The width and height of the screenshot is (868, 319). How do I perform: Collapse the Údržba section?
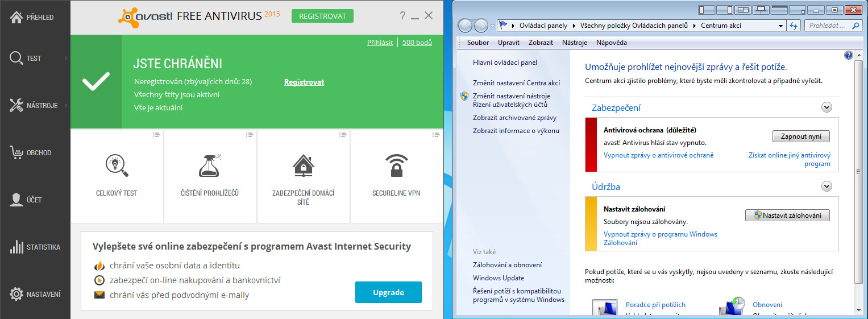[827, 187]
